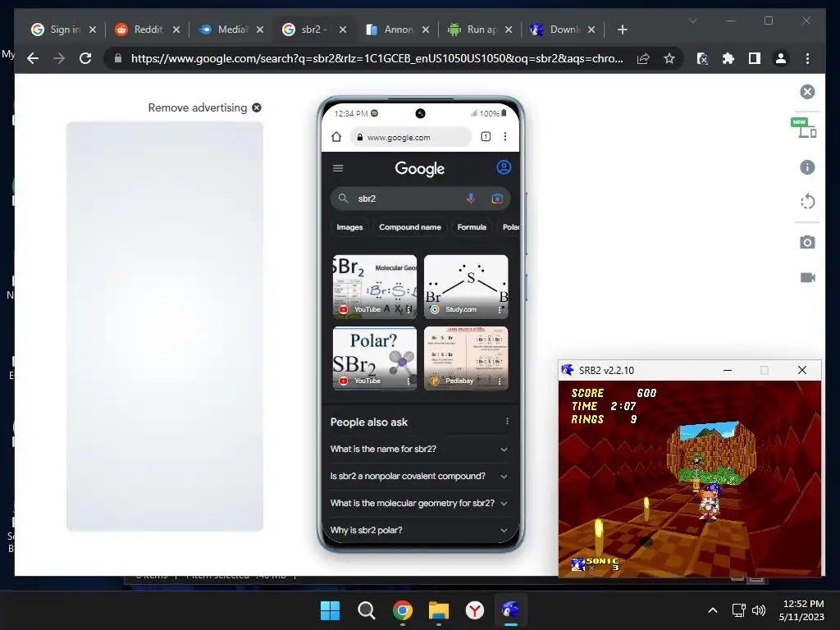Show hidden system tray icons
The image size is (840, 630).
pyautogui.click(x=713, y=610)
